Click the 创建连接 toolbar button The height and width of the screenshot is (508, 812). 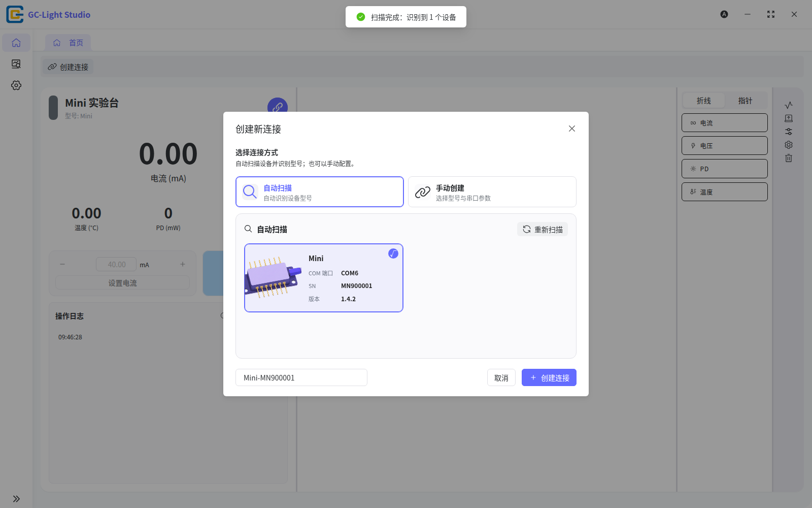tap(68, 67)
